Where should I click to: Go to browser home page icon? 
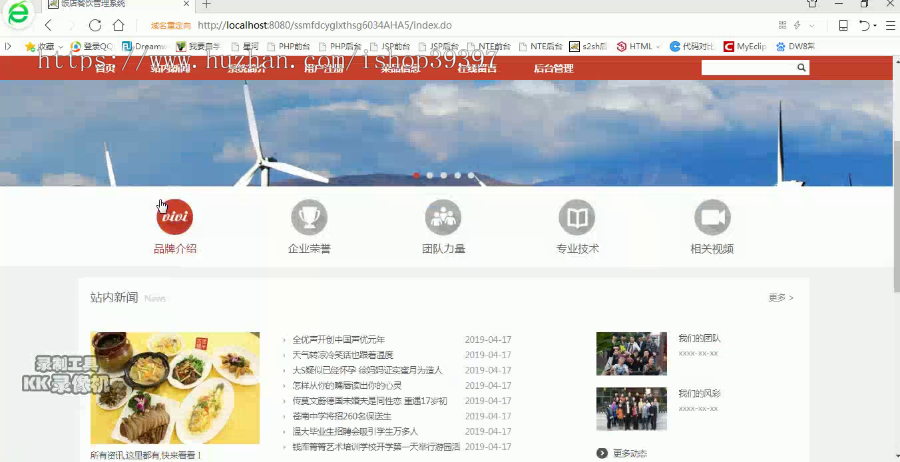(118, 25)
